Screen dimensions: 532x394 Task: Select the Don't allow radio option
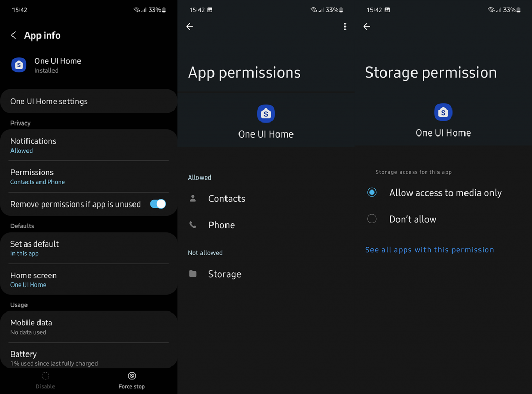(x=372, y=219)
